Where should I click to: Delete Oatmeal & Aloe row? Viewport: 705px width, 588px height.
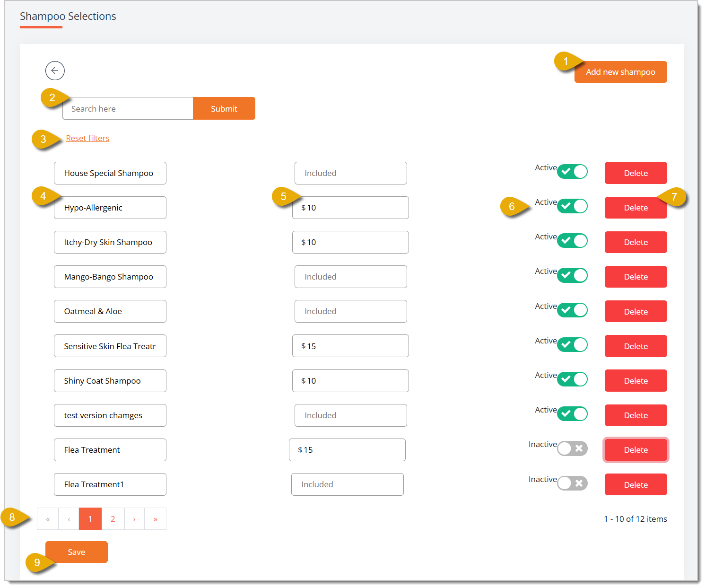tap(636, 311)
